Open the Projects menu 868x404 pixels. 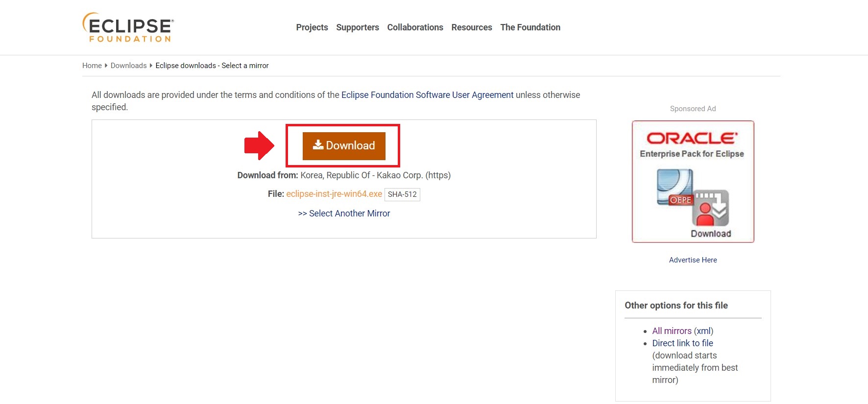point(312,27)
